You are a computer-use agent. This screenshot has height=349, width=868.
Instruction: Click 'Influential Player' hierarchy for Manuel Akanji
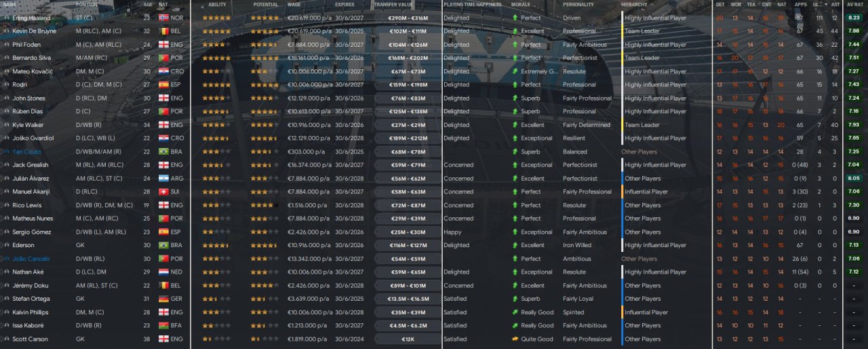[x=646, y=192]
